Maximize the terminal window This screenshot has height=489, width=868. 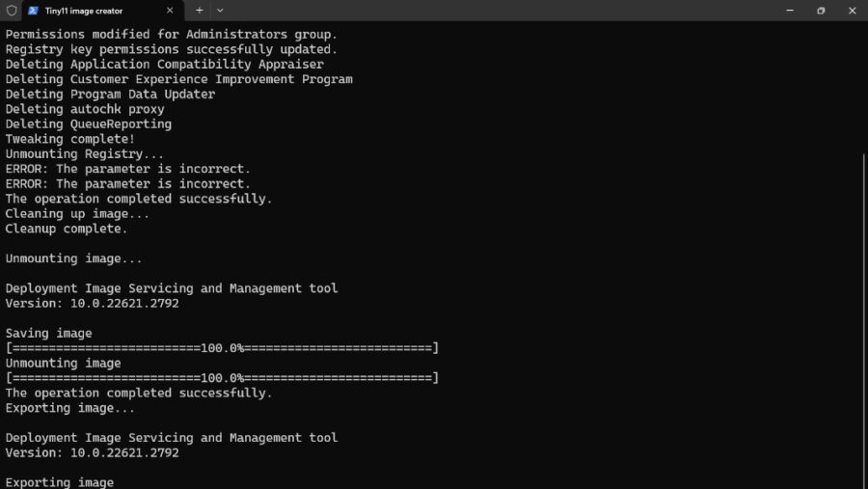(x=821, y=11)
